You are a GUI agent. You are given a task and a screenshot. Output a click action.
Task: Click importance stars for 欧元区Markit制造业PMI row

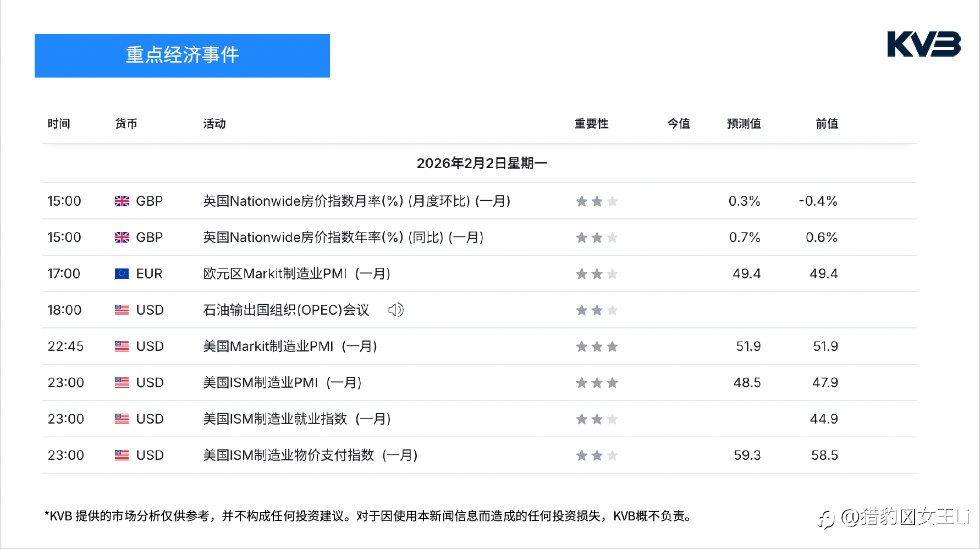(597, 274)
